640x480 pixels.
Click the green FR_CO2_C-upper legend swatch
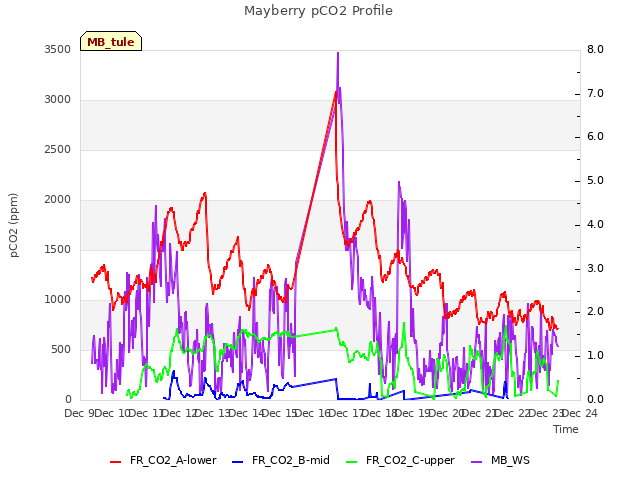coord(351,462)
